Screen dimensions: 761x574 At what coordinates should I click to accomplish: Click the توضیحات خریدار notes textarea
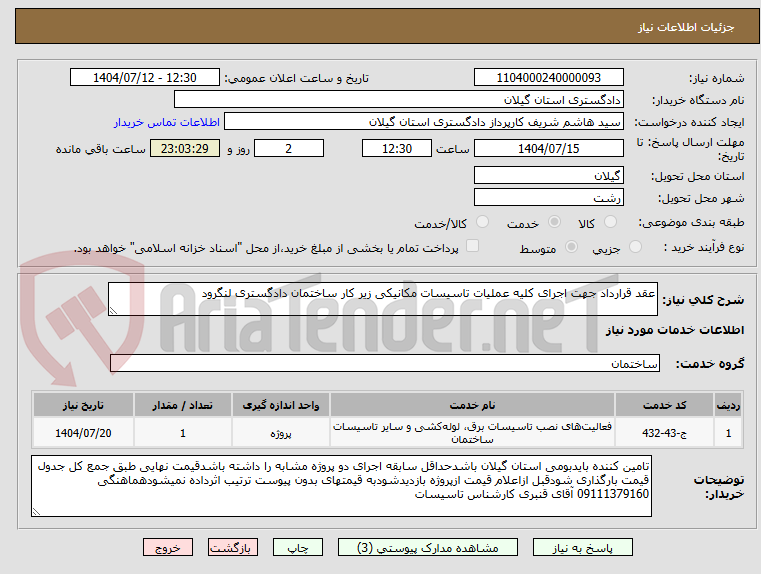point(341,486)
